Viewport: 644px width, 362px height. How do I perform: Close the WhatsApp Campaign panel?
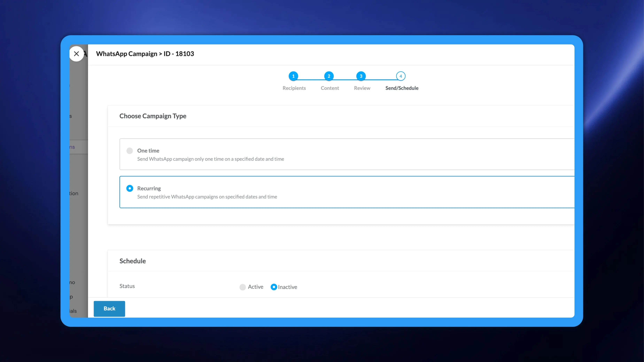[x=76, y=54]
